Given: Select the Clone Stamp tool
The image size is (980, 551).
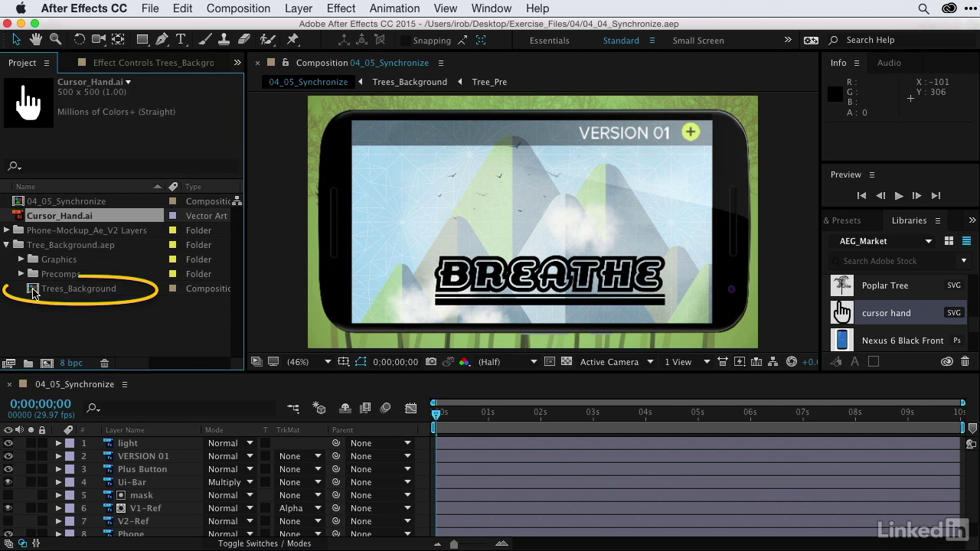Looking at the screenshot, I should 224,40.
